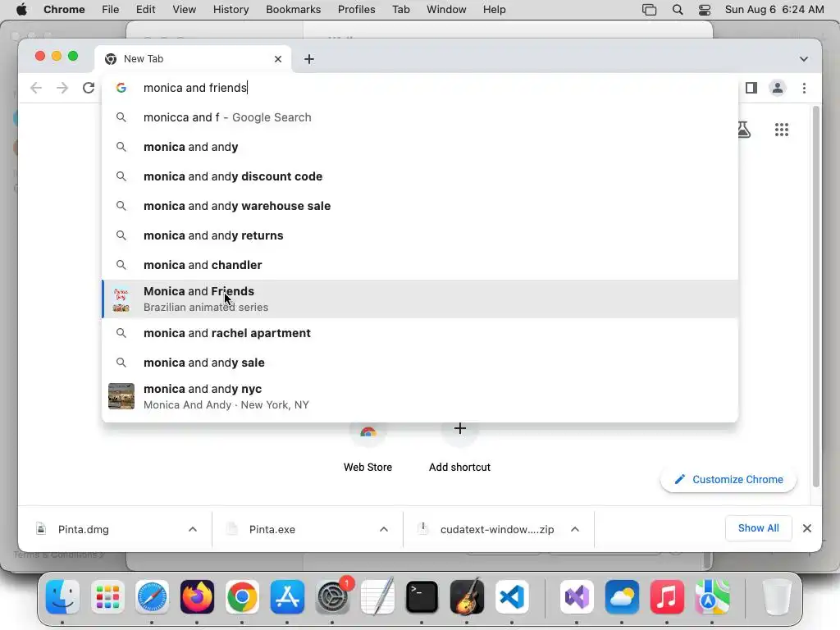This screenshot has width=840, height=630.
Task: Open Launchpad from the dock
Action: (x=107, y=597)
